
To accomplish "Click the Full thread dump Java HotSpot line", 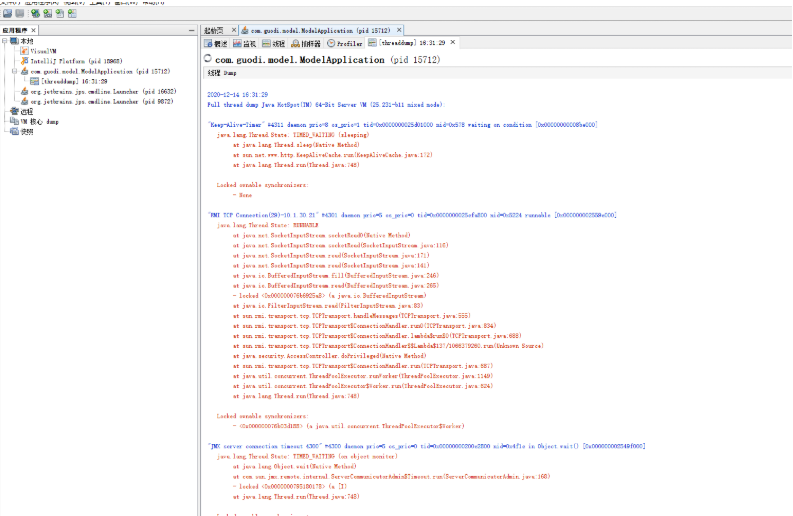I will (326, 105).
